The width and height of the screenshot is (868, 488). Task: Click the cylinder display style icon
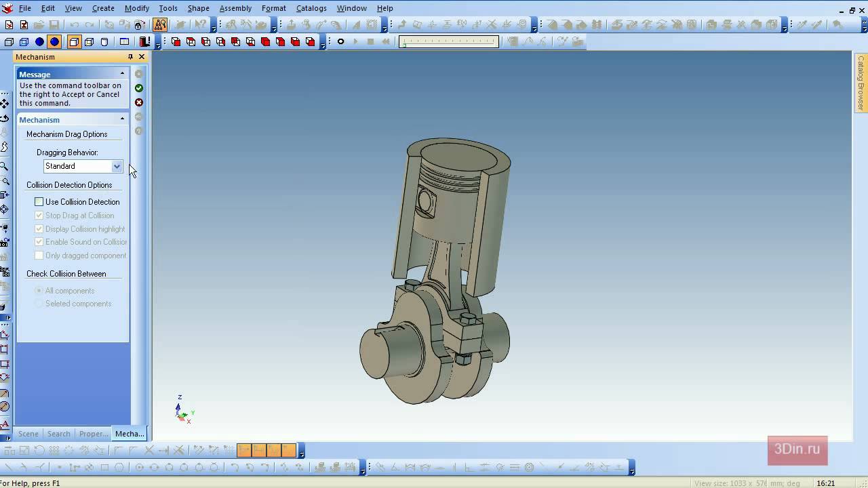pyautogui.click(x=104, y=42)
